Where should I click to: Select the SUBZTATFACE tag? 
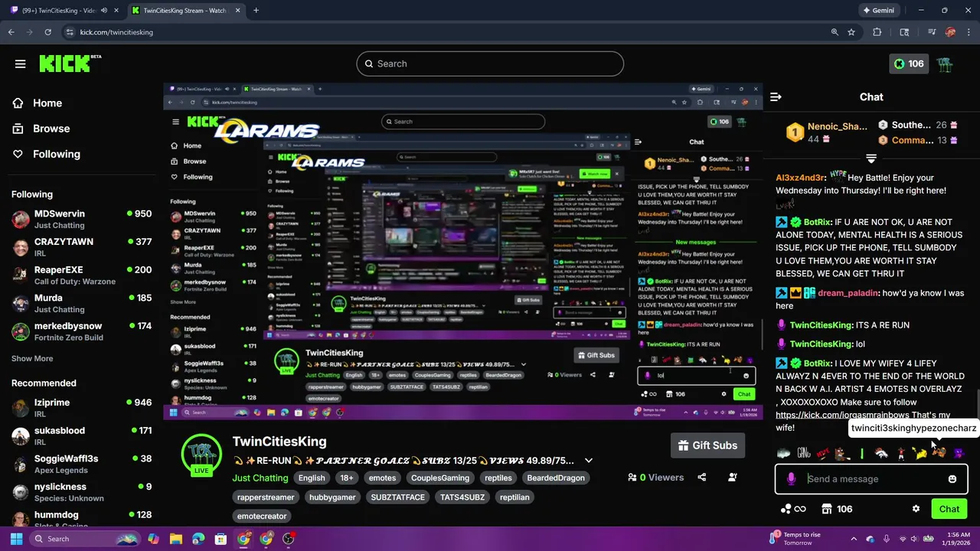click(398, 497)
